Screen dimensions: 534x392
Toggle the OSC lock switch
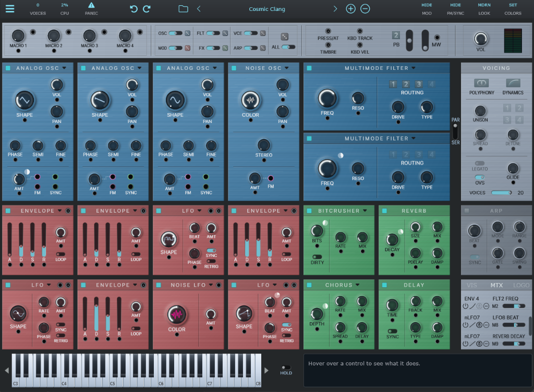tap(175, 33)
